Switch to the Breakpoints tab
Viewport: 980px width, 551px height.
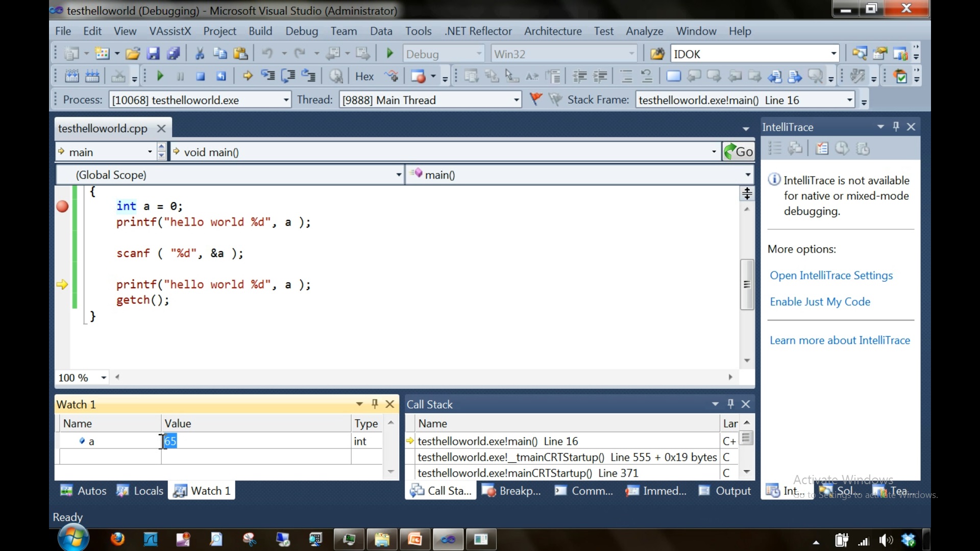511,491
